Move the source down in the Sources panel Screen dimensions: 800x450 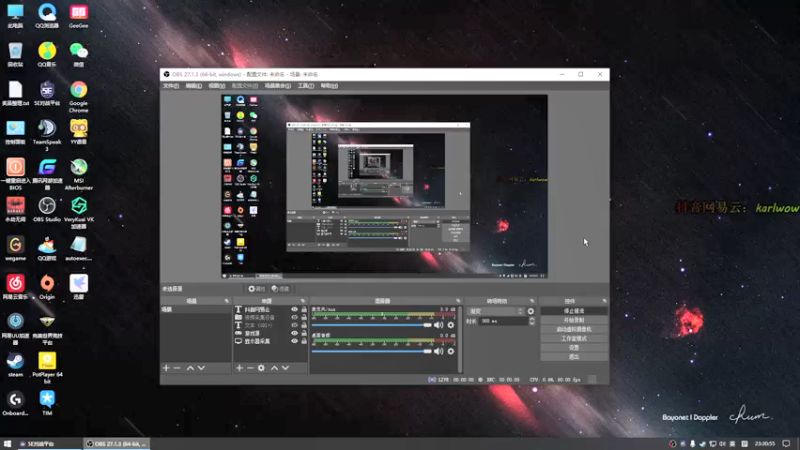[285, 368]
